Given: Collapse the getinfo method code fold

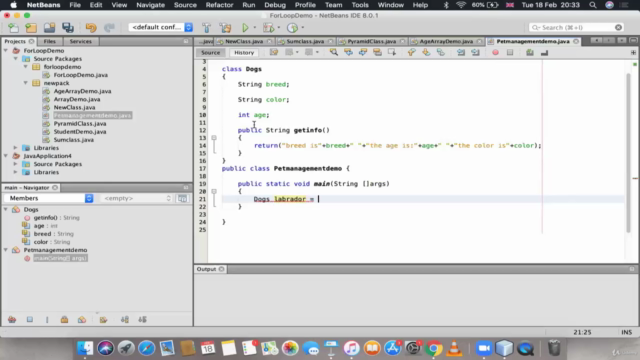Looking at the screenshot, I should [213, 138].
